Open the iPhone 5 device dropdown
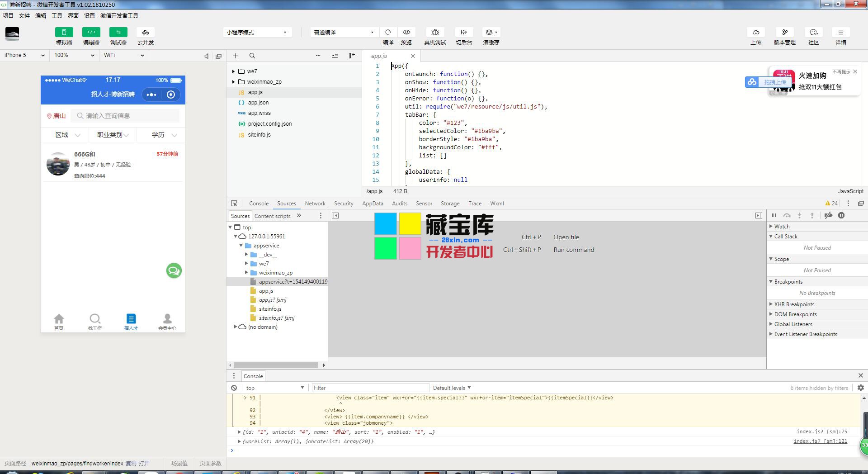 click(x=24, y=55)
